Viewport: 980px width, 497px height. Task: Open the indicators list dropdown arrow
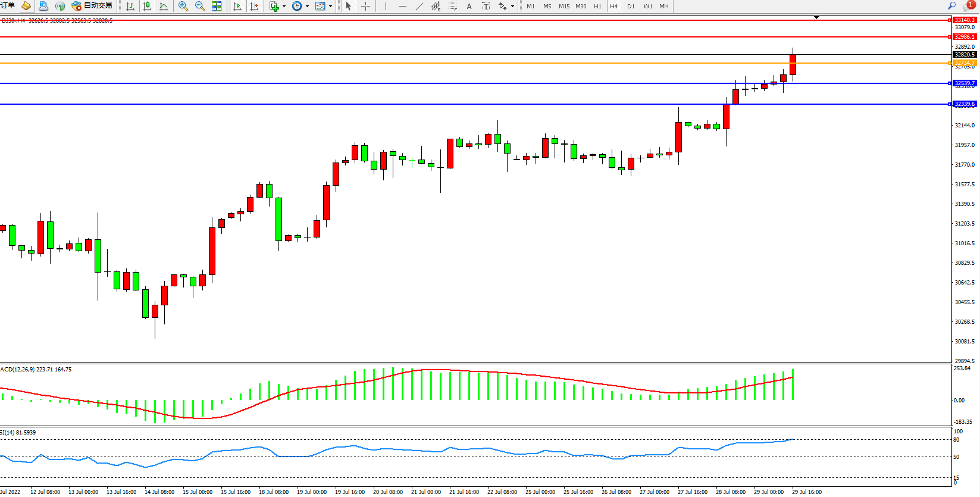(x=284, y=7)
